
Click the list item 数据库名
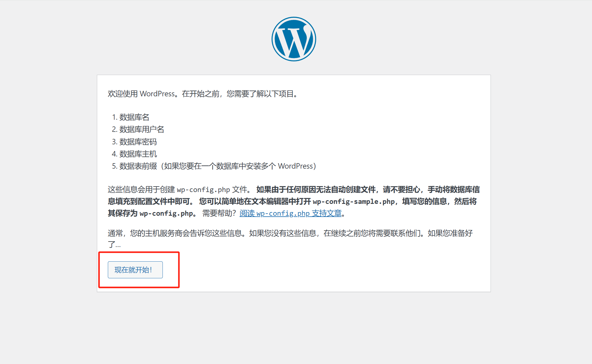click(134, 117)
